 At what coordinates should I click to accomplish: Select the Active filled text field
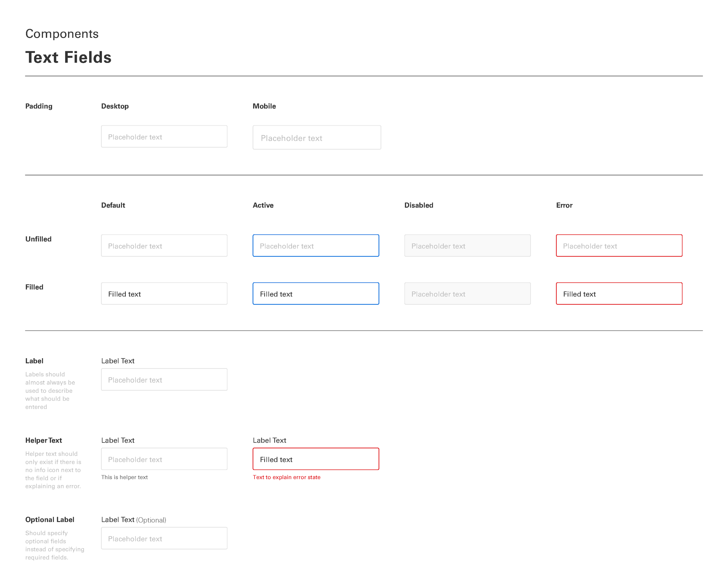click(316, 293)
